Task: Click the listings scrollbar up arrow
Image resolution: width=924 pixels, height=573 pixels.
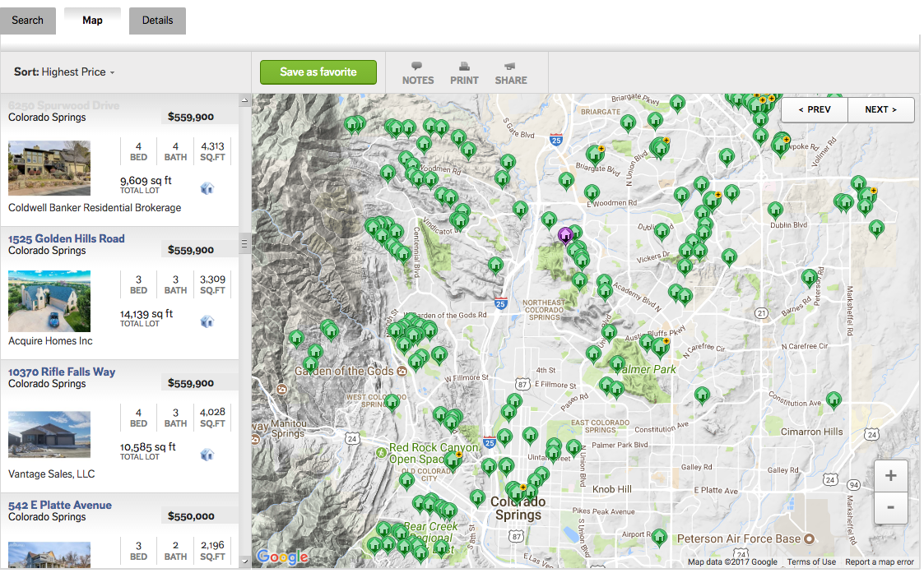Action: point(245,100)
